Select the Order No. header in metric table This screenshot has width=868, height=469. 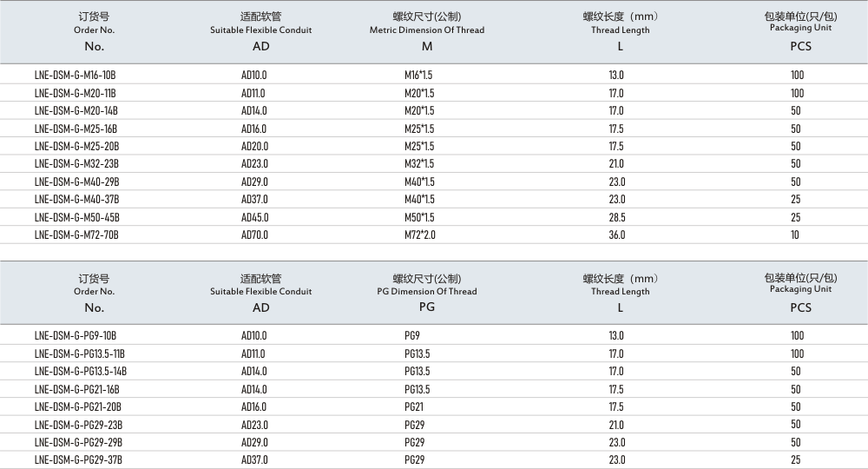[x=95, y=30]
